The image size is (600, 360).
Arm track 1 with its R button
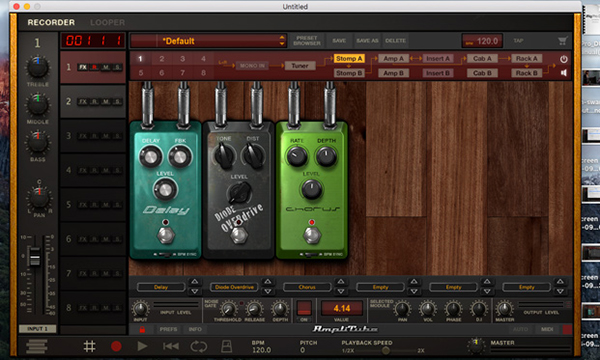coord(94,67)
